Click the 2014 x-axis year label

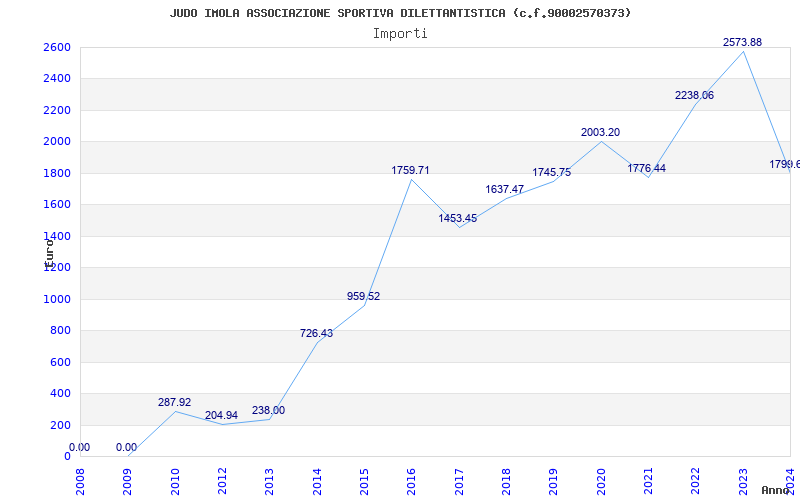tap(317, 482)
